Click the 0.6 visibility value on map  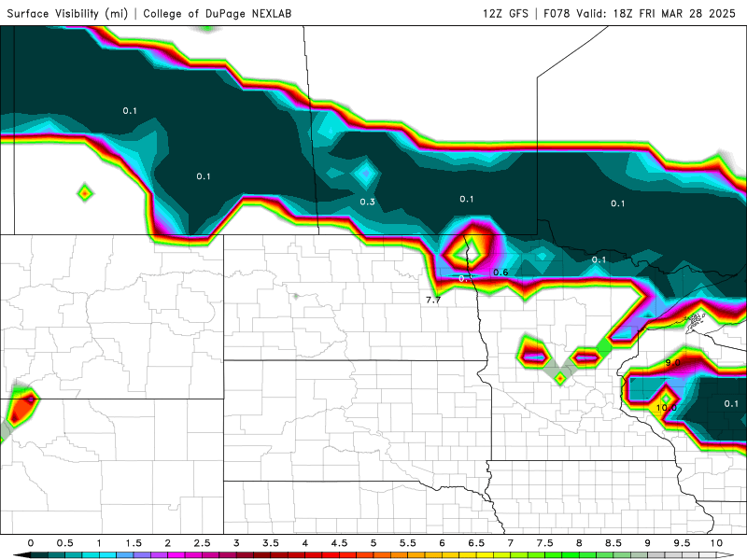click(500, 273)
